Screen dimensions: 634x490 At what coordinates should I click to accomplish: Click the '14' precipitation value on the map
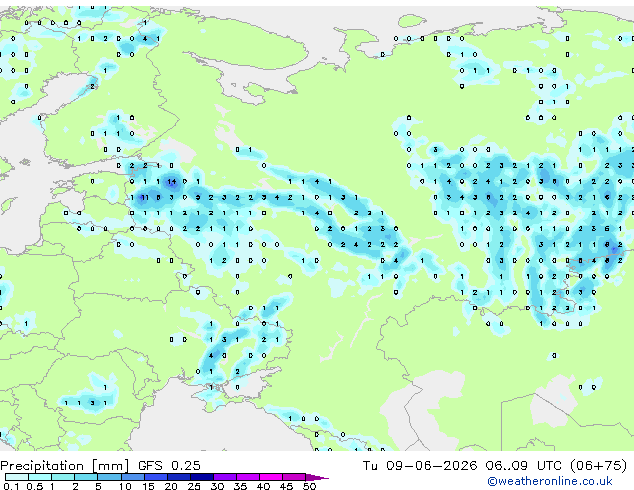pyautogui.click(x=172, y=182)
